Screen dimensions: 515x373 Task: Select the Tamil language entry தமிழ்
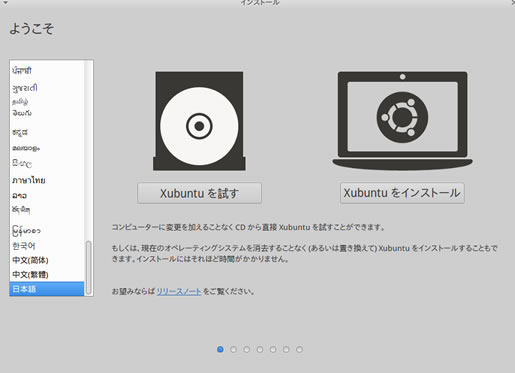click(47, 101)
